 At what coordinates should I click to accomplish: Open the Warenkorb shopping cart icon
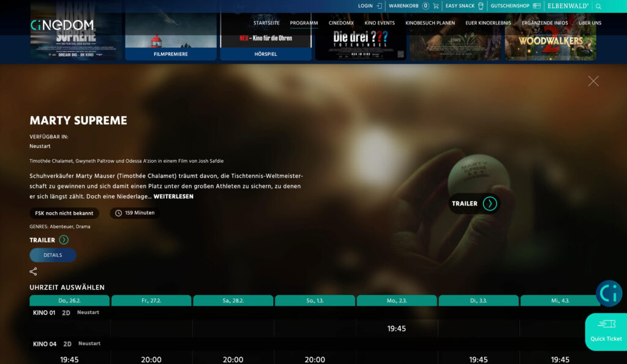pyautogui.click(x=435, y=6)
